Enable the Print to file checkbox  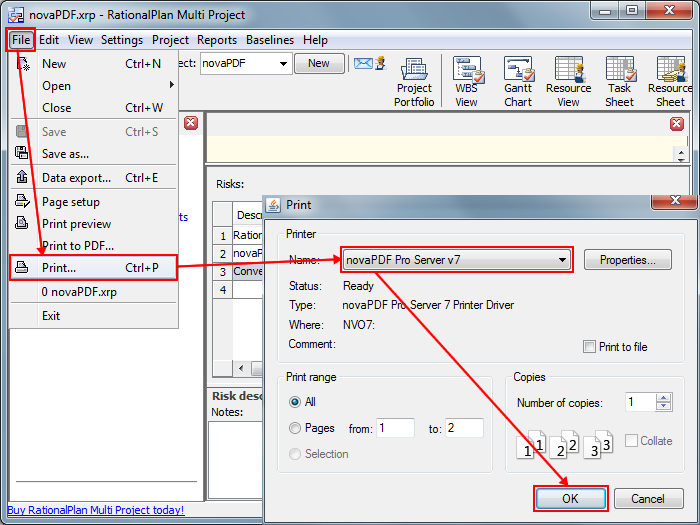pyautogui.click(x=589, y=346)
